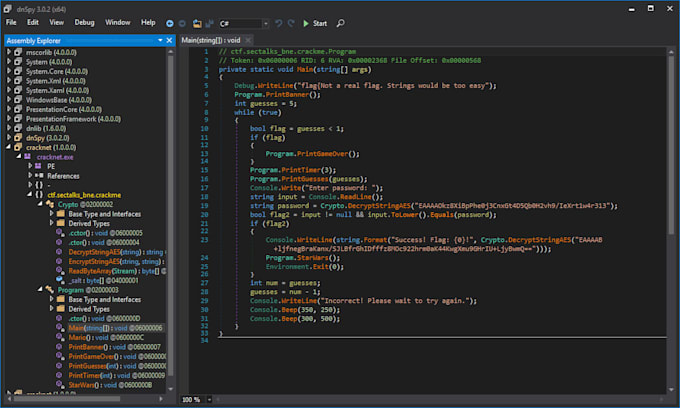Collapse the cracknet.exe module node
680x408 pixels.
pos(19,157)
